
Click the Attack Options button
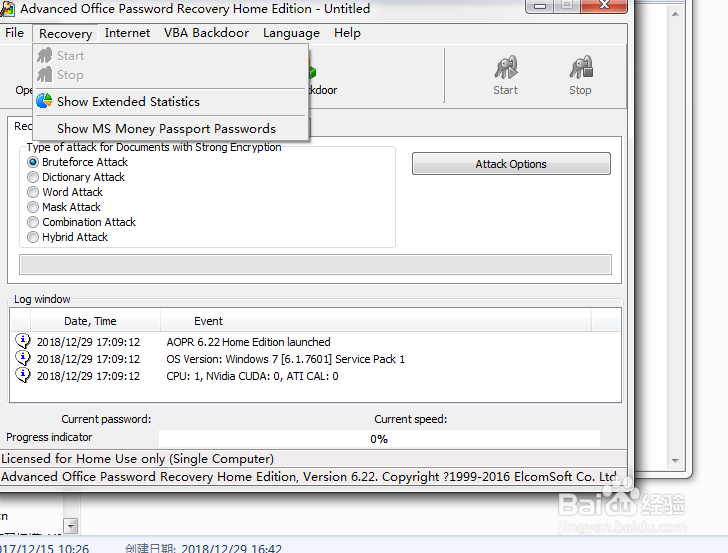tap(511, 164)
